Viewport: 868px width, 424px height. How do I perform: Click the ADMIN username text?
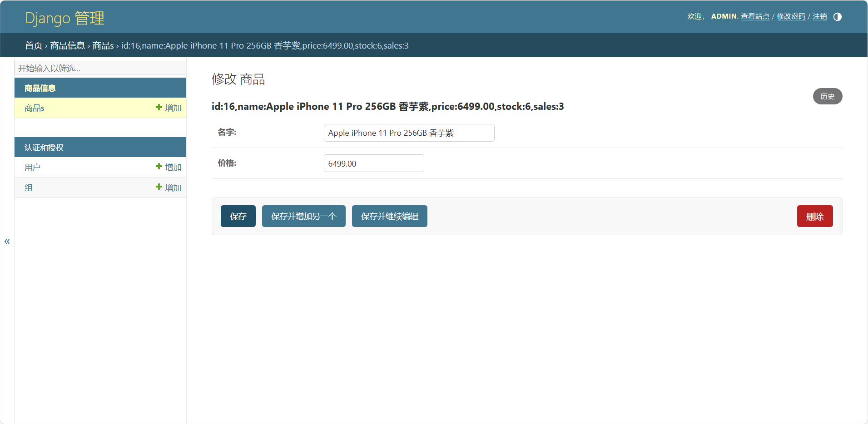(724, 16)
